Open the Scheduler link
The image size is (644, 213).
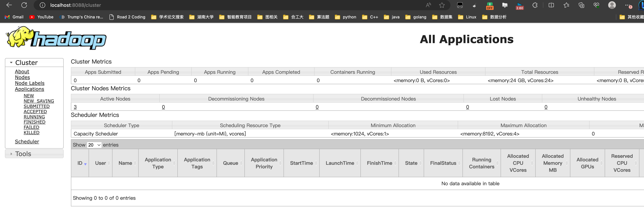pos(27,142)
